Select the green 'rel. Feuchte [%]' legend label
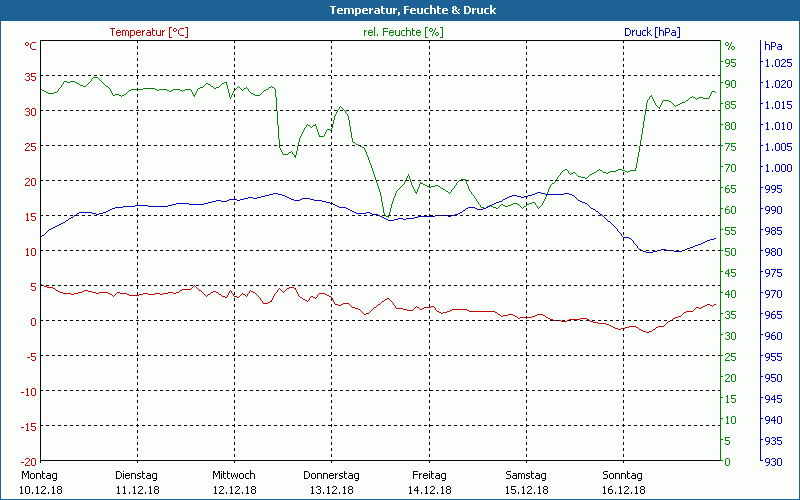Viewport: 800px width, 500px height. 403,32
